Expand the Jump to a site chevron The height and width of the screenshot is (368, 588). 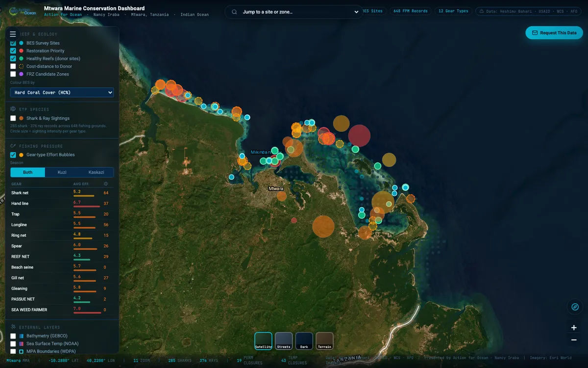tap(356, 12)
